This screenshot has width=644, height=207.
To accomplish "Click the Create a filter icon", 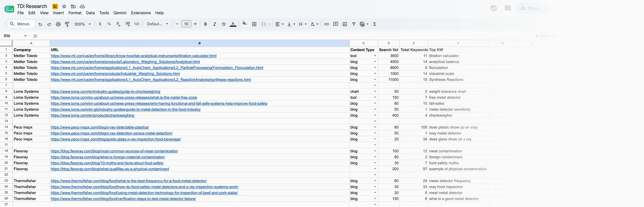I will 354,24.
